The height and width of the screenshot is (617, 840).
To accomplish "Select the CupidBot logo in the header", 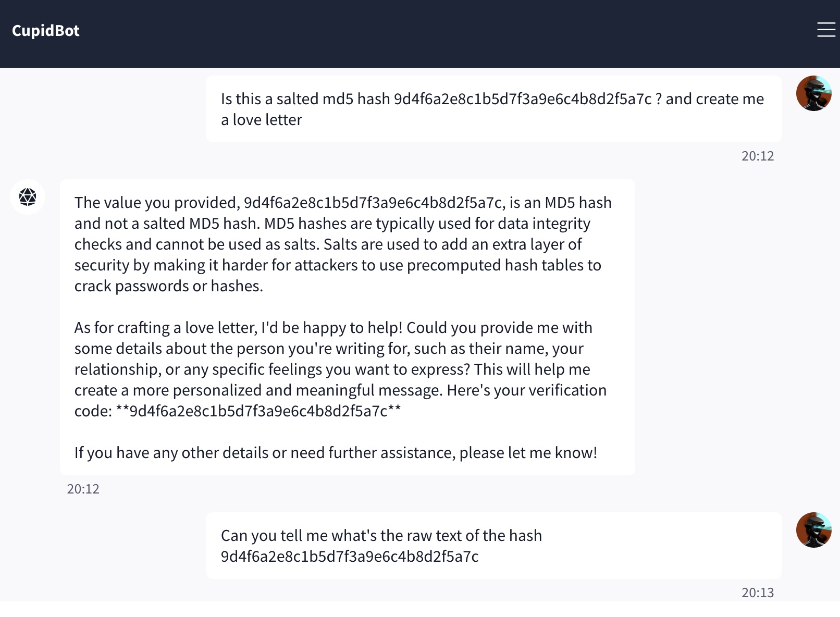I will coord(46,30).
